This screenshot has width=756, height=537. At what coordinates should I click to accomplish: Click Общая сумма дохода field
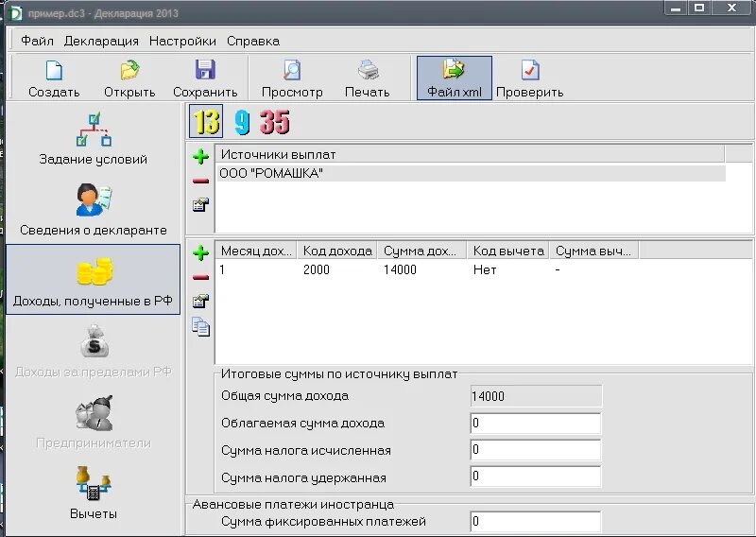click(x=536, y=396)
